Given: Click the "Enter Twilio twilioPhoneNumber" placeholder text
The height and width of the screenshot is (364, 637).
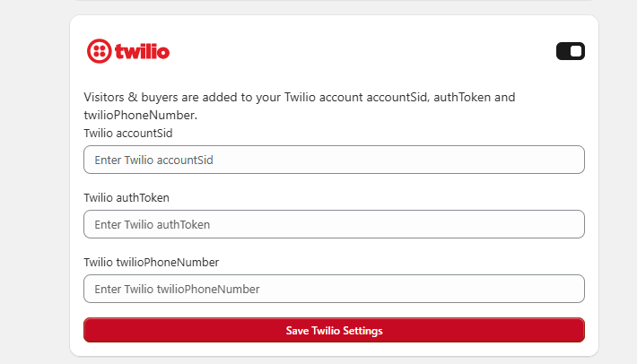Looking at the screenshot, I should coord(177,289).
